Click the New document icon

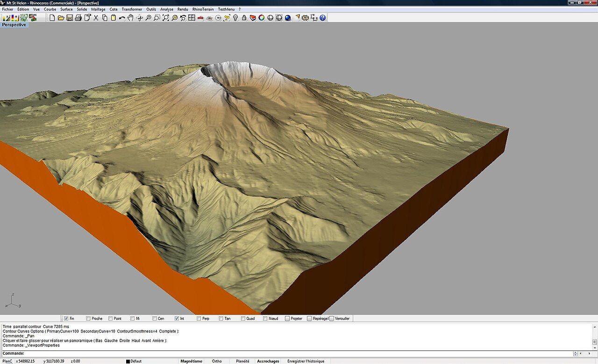52,18
